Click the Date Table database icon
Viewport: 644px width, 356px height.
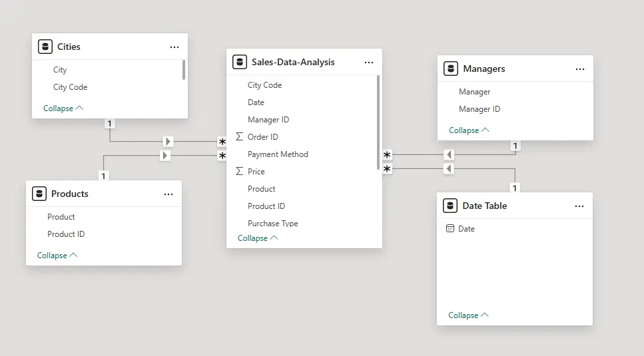450,206
